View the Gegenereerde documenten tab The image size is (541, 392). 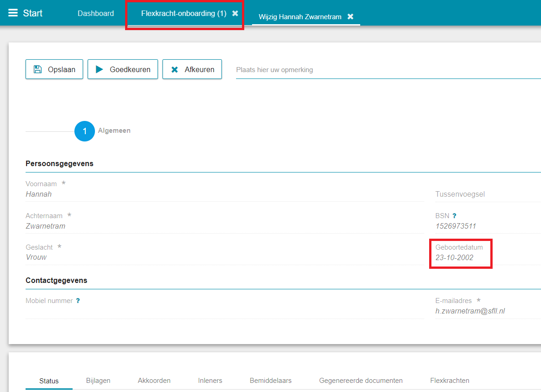361,381
